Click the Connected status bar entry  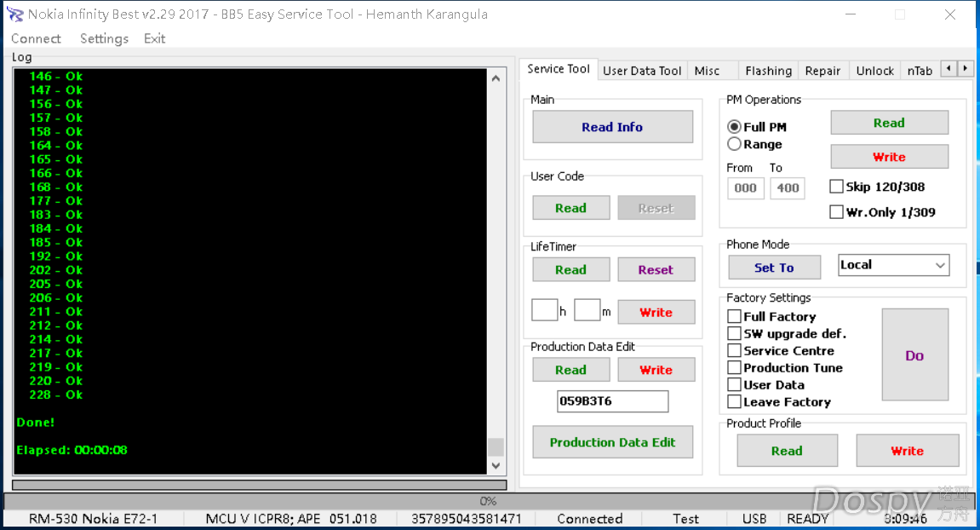590,519
